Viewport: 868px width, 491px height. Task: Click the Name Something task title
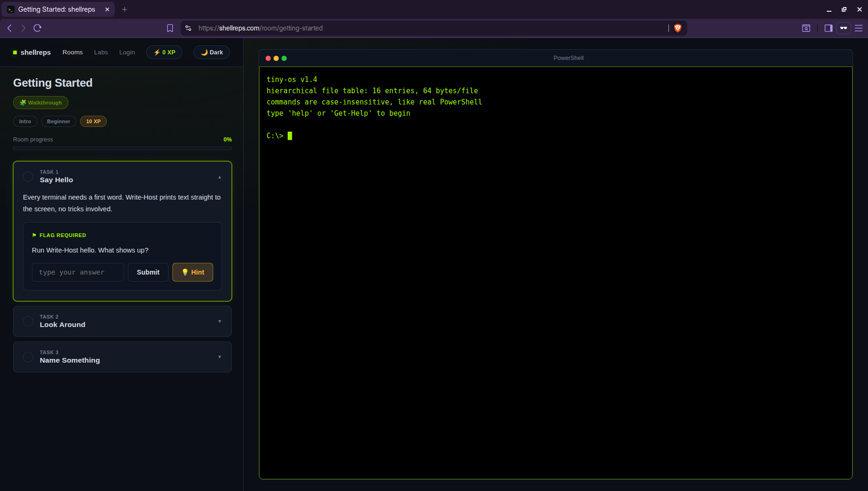(x=70, y=360)
